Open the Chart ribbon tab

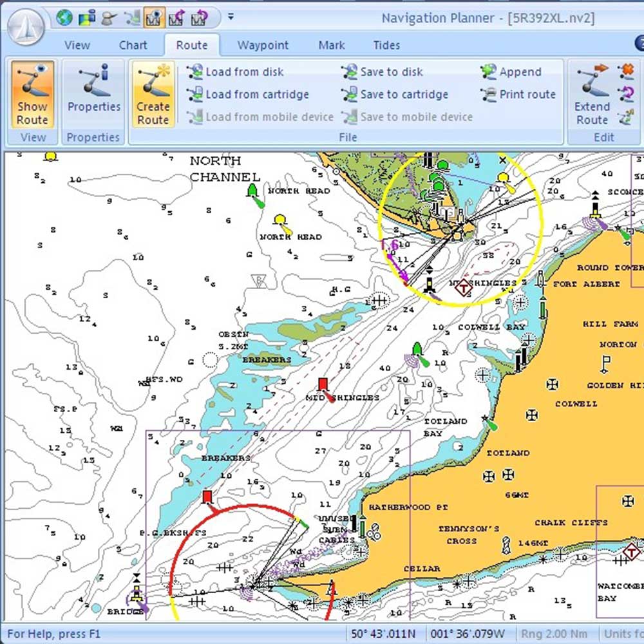(133, 45)
